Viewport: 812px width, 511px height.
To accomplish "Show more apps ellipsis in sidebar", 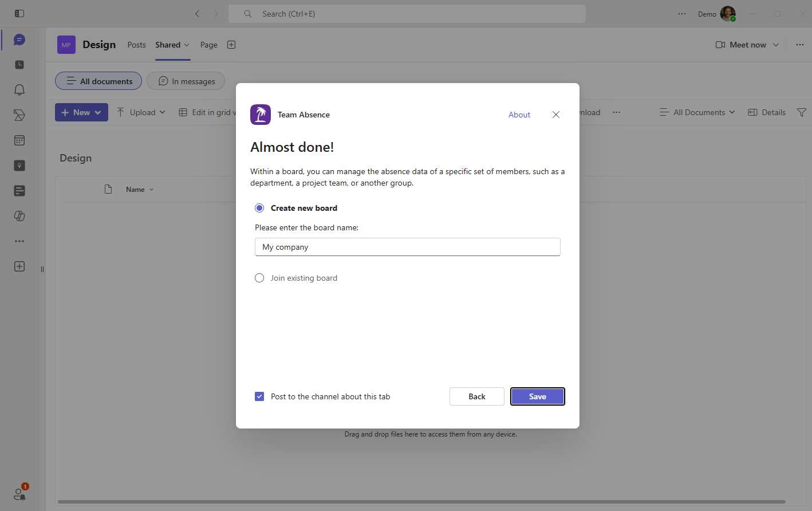I will pos(19,241).
